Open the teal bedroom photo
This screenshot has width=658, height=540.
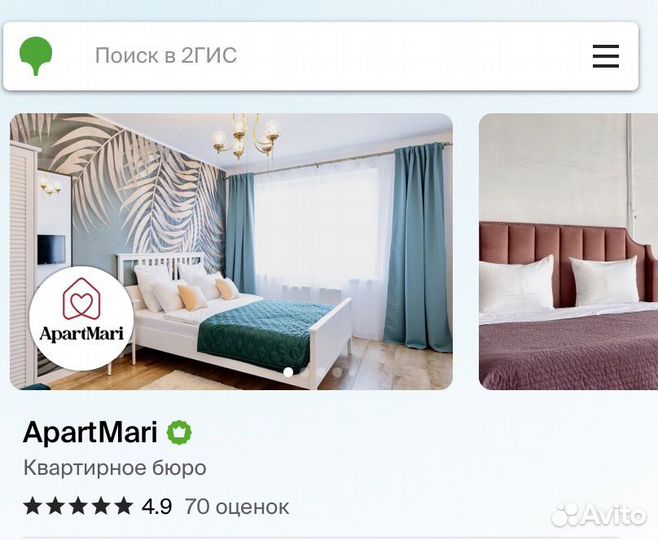tap(231, 251)
